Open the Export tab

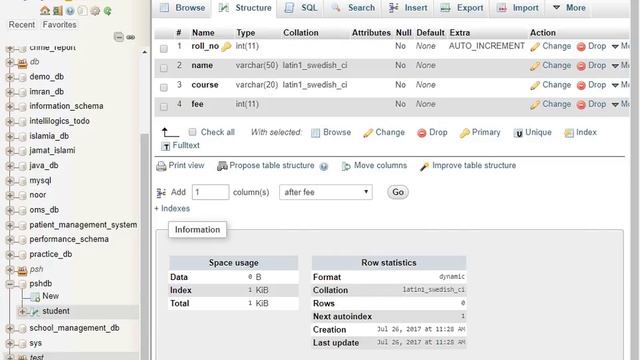coord(462,8)
